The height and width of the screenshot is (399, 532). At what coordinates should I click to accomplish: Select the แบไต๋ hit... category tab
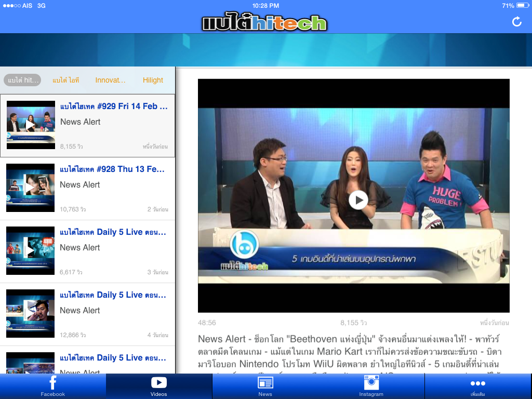pyautogui.click(x=22, y=80)
